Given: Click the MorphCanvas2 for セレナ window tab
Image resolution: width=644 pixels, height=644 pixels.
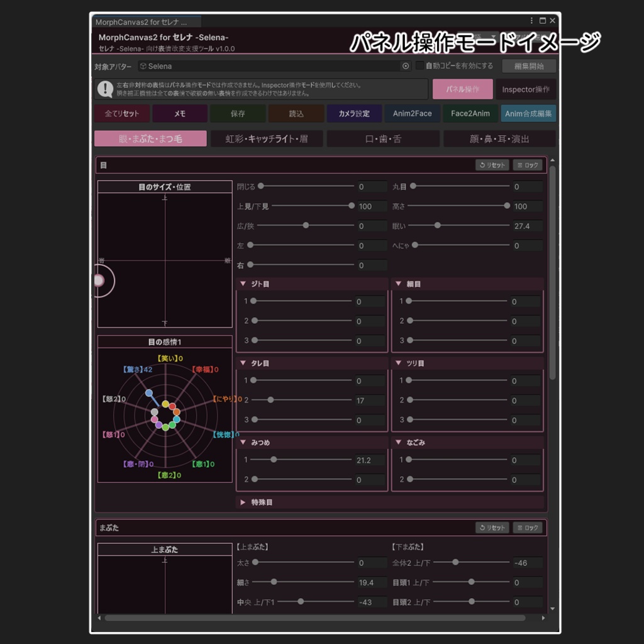Looking at the screenshot, I should click(x=146, y=22).
